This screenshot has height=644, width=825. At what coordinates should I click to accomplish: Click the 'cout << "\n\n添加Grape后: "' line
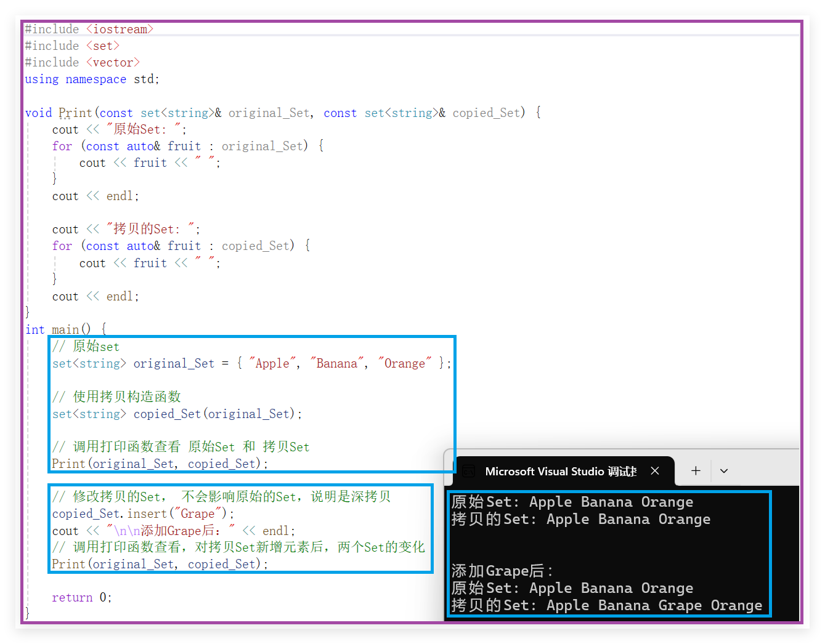[174, 531]
